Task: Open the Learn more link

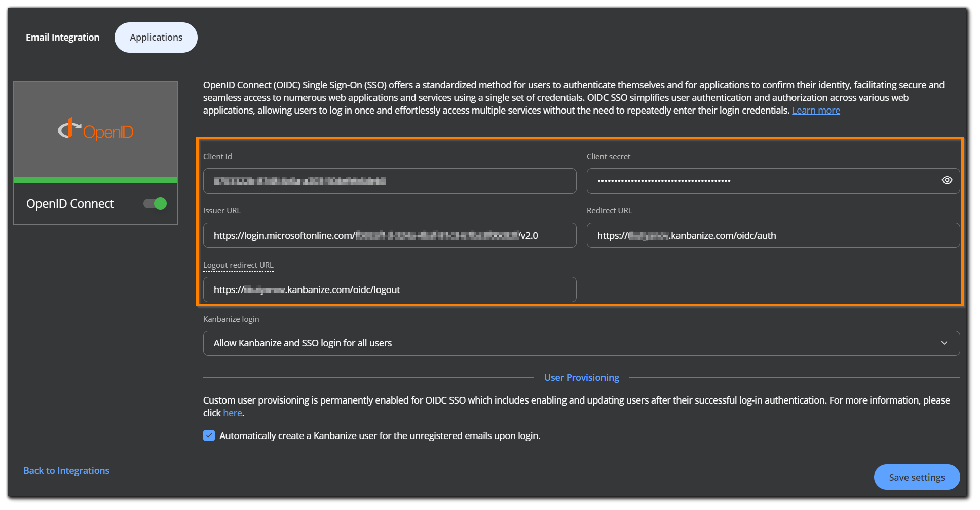Action: [x=816, y=111]
